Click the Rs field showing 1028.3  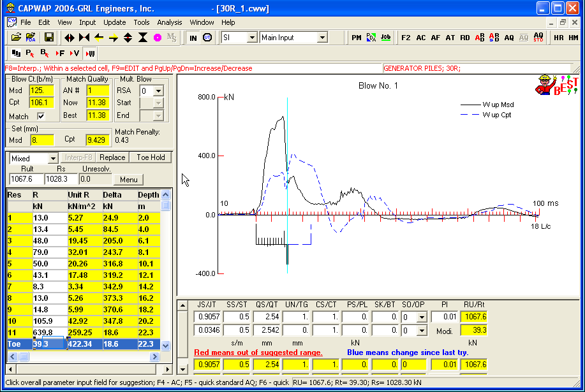tap(61, 179)
